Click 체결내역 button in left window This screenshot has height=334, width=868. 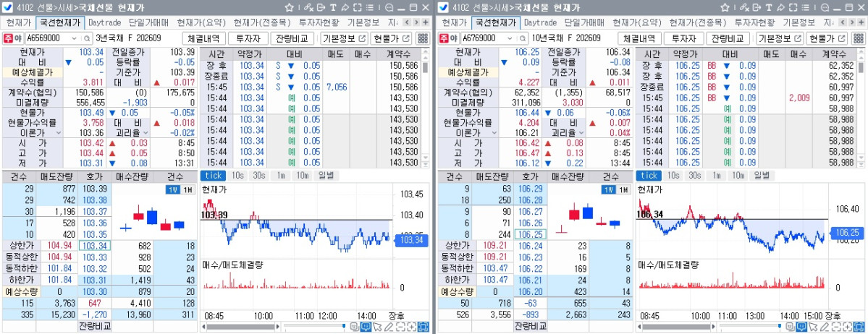203,39
